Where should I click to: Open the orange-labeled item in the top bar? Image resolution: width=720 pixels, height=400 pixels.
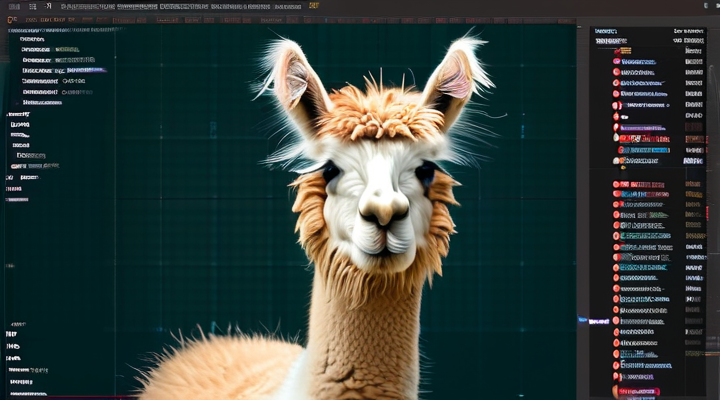point(314,6)
